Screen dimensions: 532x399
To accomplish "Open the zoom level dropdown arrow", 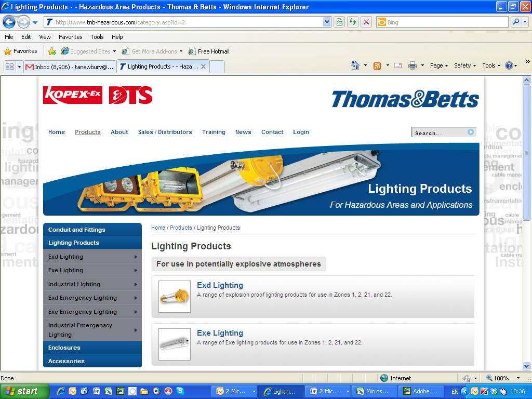I will click(518, 378).
